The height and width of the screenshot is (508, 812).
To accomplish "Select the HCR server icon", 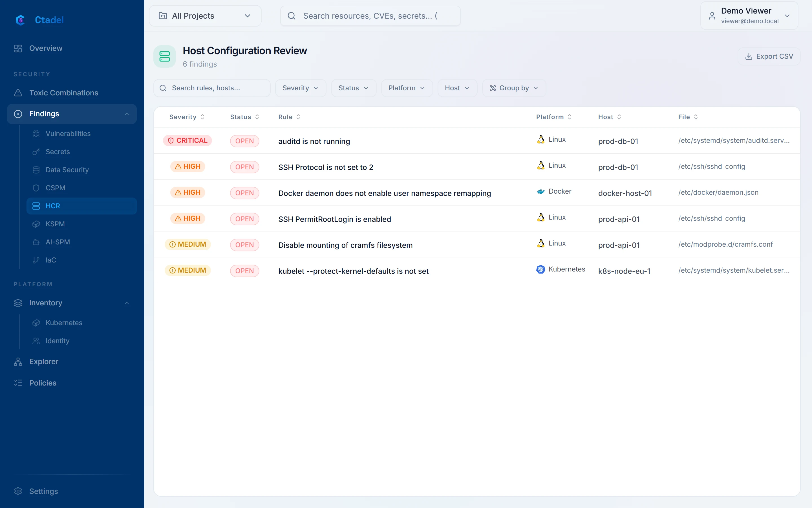I will 36,206.
